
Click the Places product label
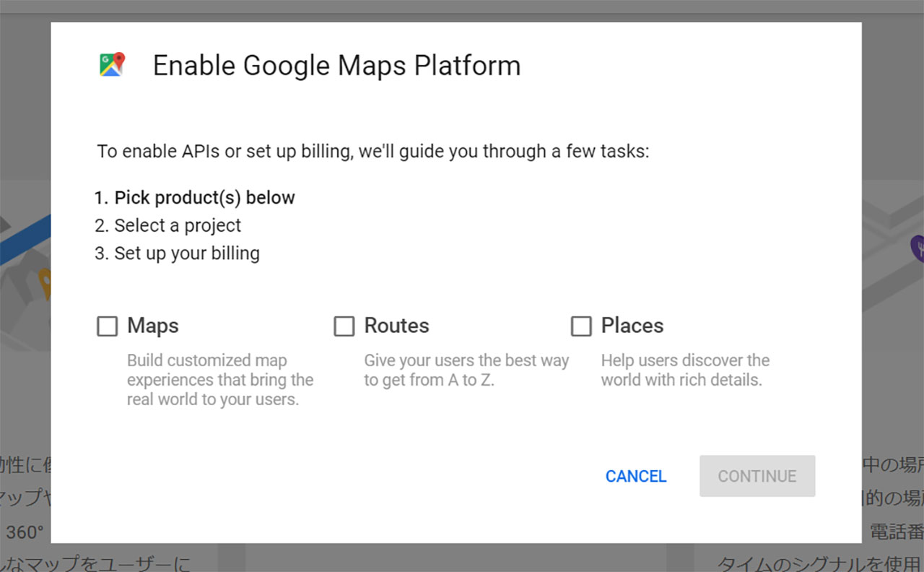[632, 326]
